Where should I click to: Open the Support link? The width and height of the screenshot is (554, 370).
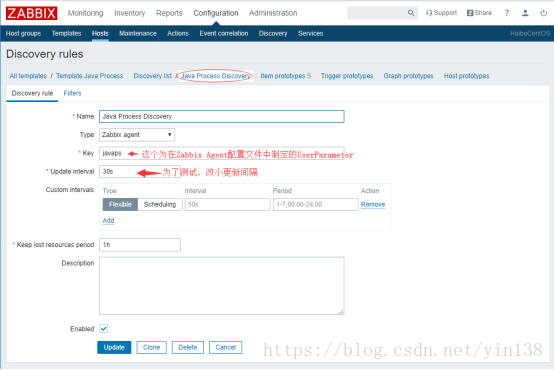(x=441, y=13)
